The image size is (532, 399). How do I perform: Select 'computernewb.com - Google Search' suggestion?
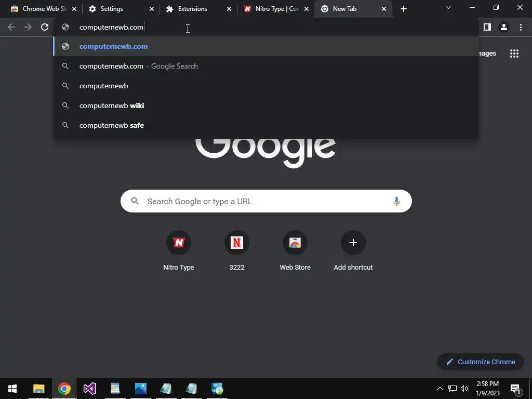point(266,66)
